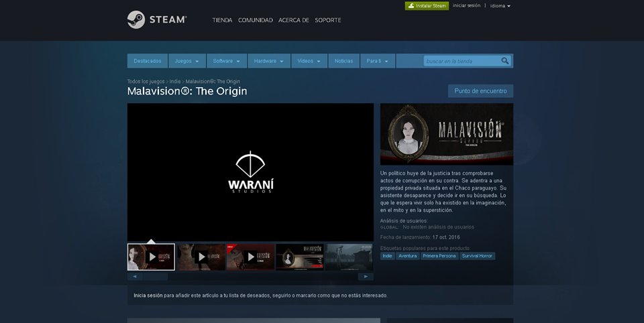Click the No existen análisis de usuarios text
Image resolution: width=644 pixels, height=323 pixels.
[438, 227]
